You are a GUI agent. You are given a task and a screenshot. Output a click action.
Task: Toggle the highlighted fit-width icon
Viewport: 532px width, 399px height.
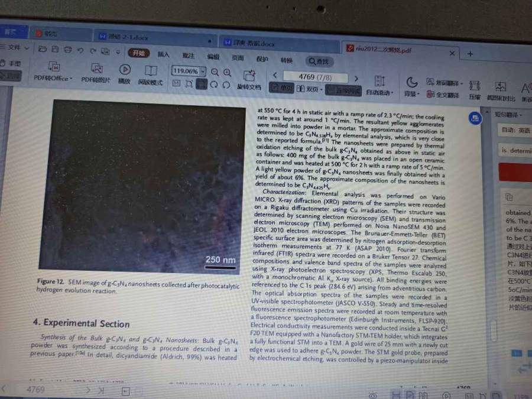pos(202,84)
